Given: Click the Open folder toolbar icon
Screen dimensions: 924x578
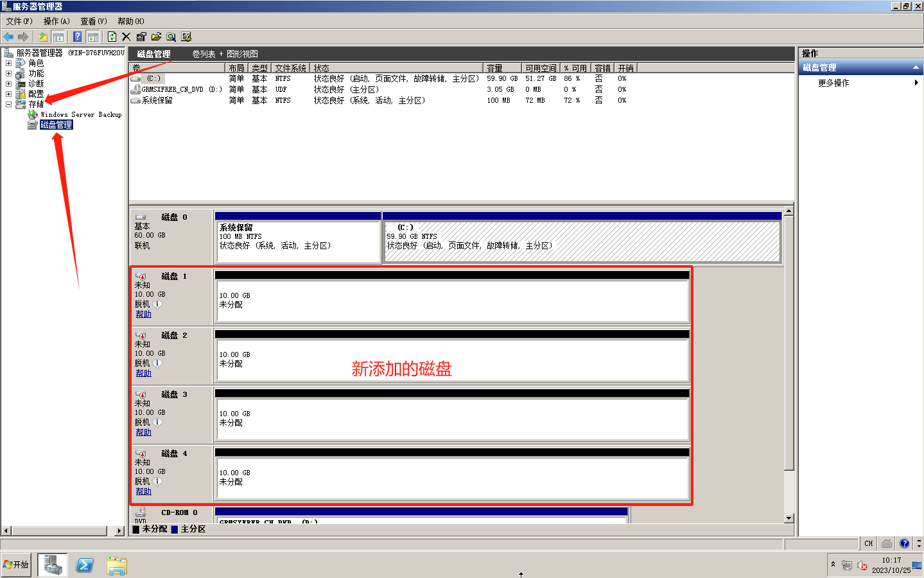Looking at the screenshot, I should [156, 37].
